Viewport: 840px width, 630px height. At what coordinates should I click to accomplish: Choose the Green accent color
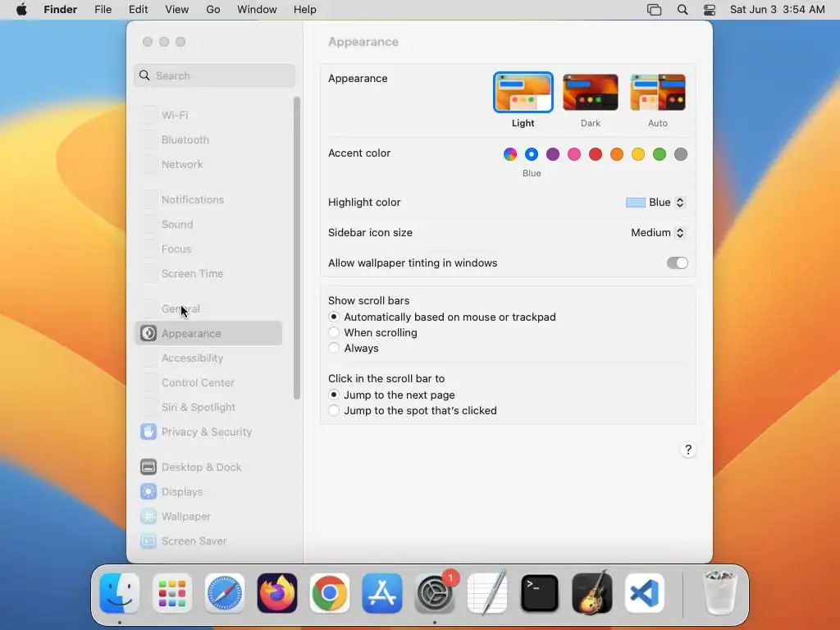tap(660, 154)
